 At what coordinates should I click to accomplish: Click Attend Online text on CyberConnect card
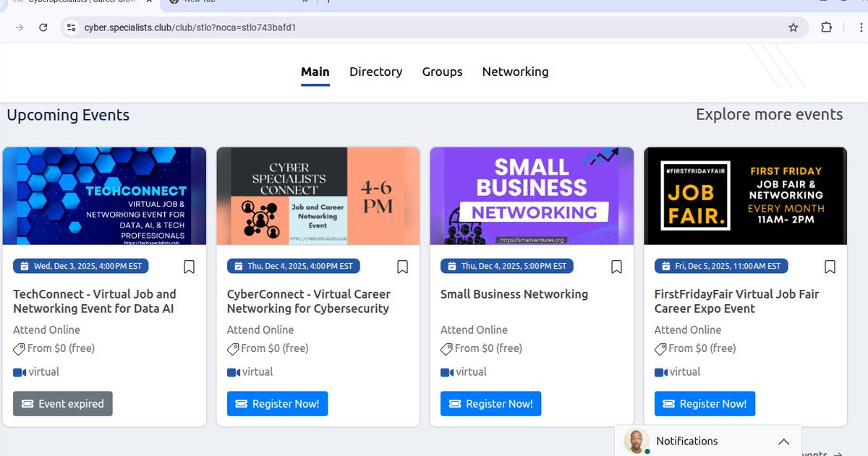pyautogui.click(x=260, y=330)
